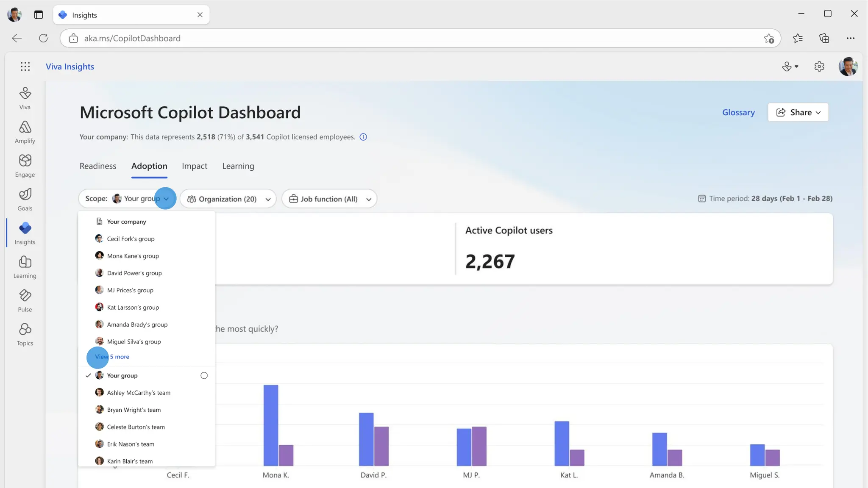This screenshot has height=488, width=868.
Task: Open the Goals sidebar icon
Action: 25,199
